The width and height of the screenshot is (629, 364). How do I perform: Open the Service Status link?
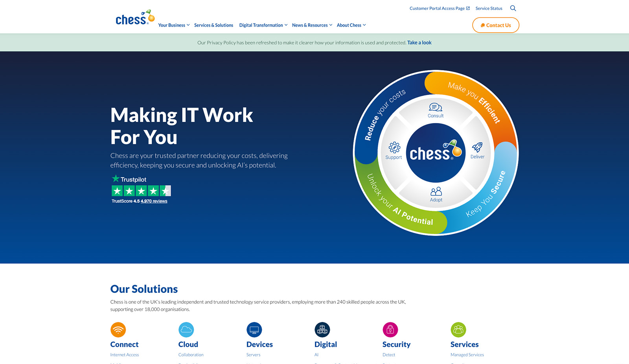click(x=489, y=8)
